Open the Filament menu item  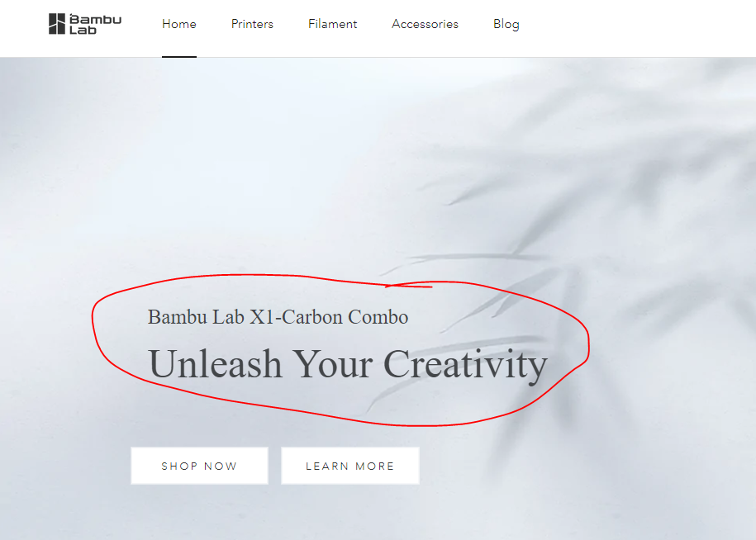pos(333,24)
